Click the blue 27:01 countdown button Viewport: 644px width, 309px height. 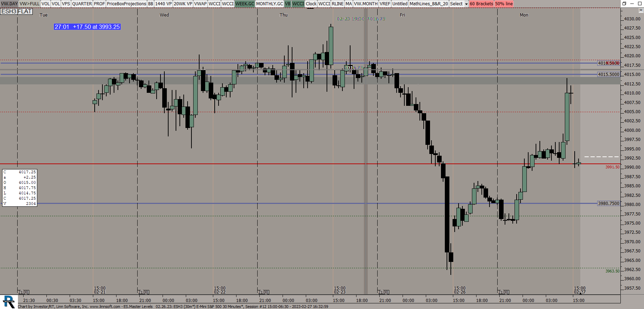[x=87, y=27]
